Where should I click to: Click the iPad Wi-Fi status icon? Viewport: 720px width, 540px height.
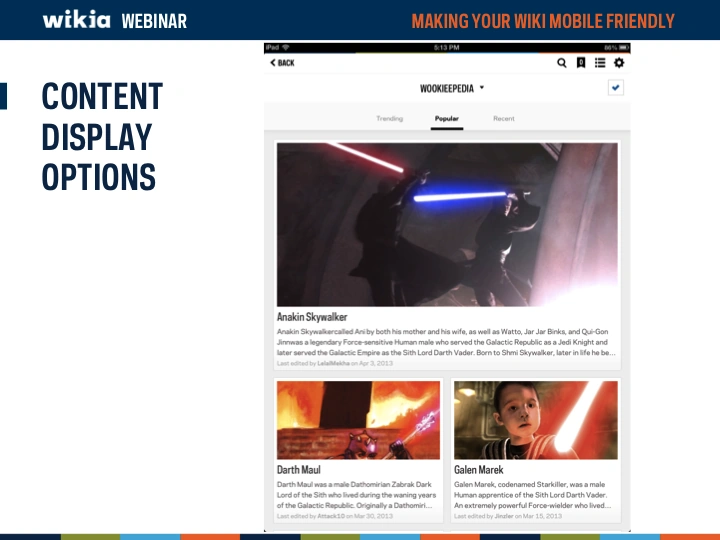coord(285,47)
